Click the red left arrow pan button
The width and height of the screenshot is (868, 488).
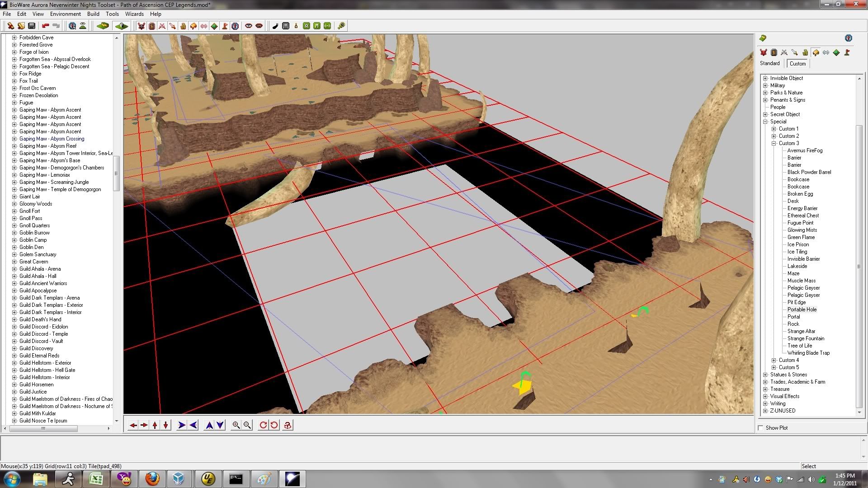tap(133, 425)
